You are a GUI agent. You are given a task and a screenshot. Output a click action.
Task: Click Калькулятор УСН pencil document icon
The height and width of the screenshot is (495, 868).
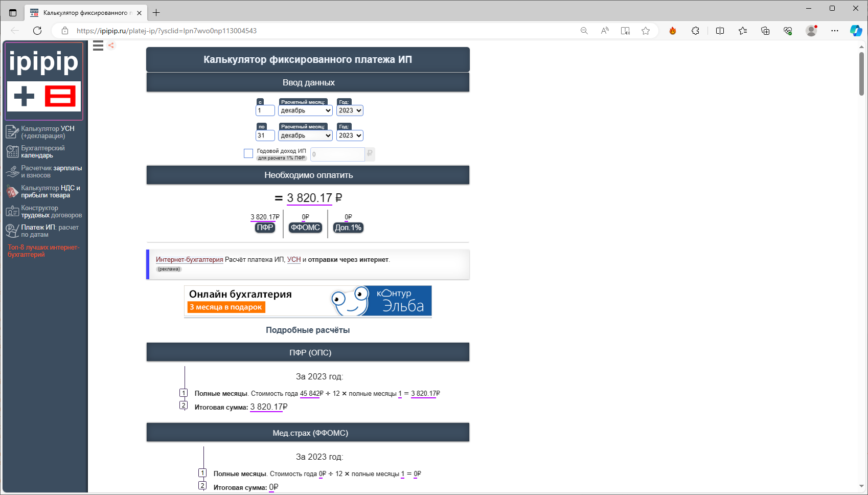[x=12, y=132]
